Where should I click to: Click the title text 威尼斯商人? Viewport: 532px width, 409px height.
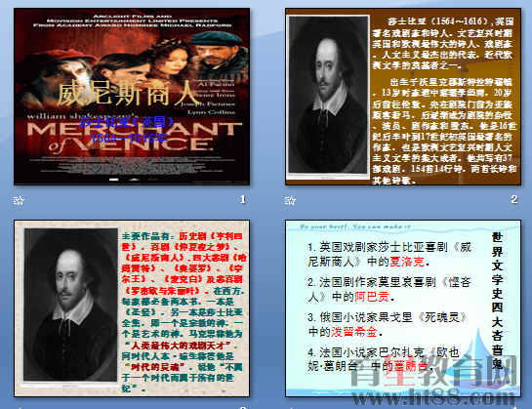tap(127, 93)
